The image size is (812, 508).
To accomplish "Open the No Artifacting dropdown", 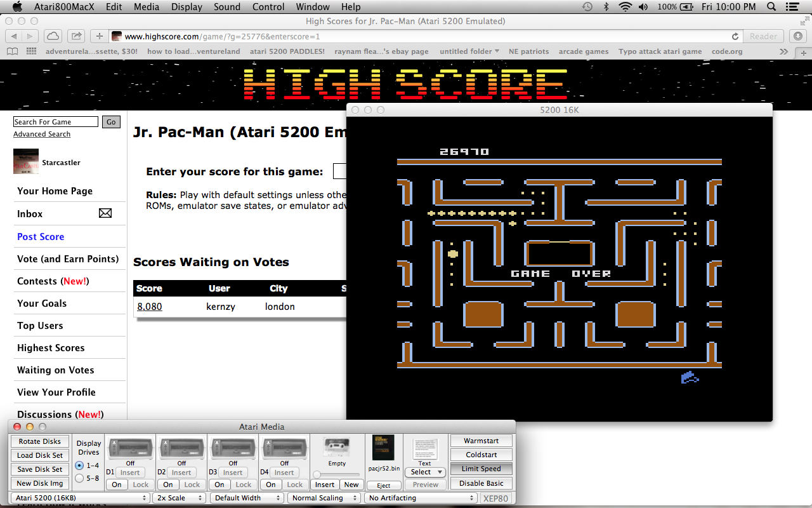I will click(421, 498).
